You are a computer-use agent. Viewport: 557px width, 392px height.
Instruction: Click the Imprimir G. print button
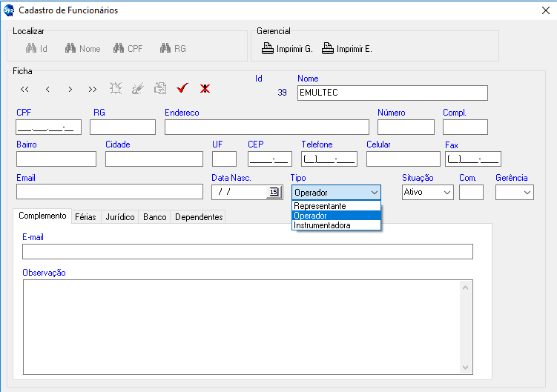287,49
